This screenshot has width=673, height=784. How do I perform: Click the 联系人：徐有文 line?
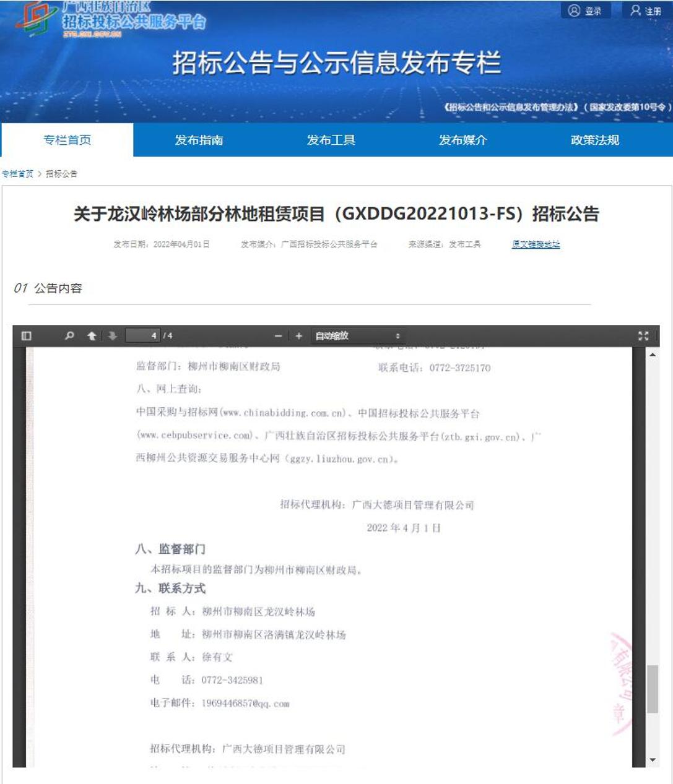point(191,657)
